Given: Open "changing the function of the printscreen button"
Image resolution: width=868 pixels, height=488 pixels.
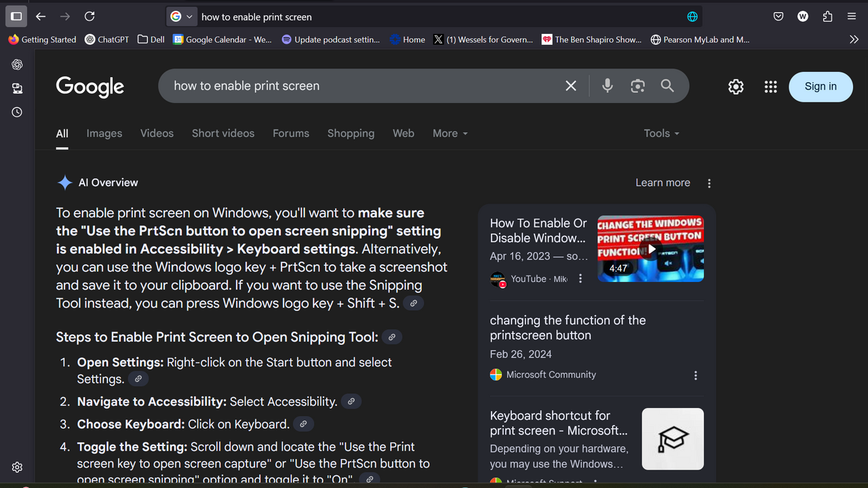Looking at the screenshot, I should tap(568, 328).
